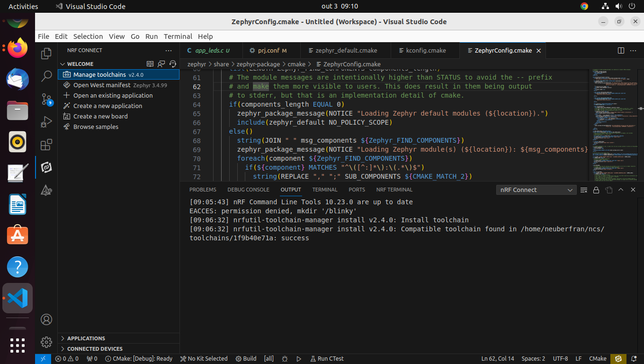Switch to the PORTS panel tab

[x=357, y=190]
